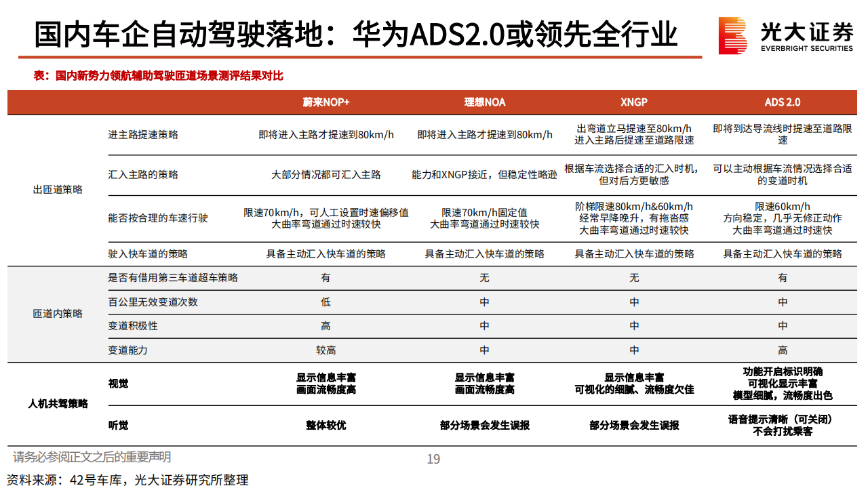
Task: Click the 蔚来NOP+ column header
Action: [326, 102]
